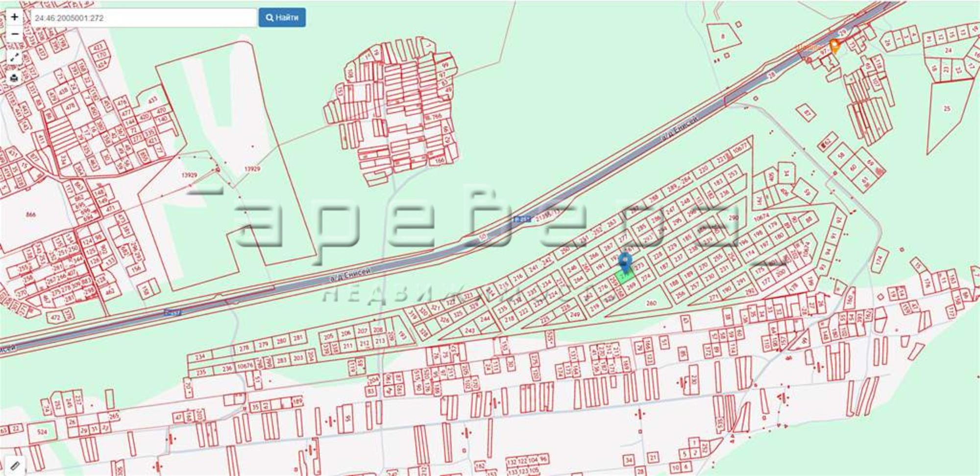Select parcel labeled 243
The width and height of the screenshot is (980, 476).
coord(469,330)
